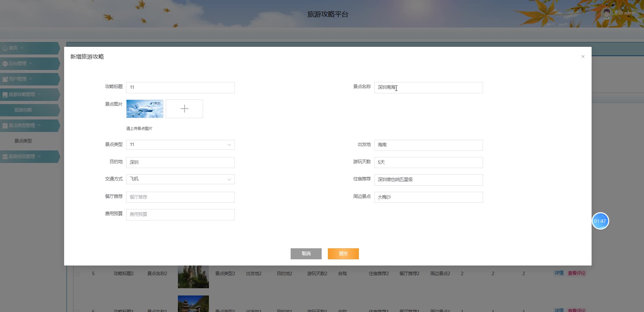Click the 取消 cancel button
Viewport: 644px width, 312px height.
pyautogui.click(x=306, y=254)
